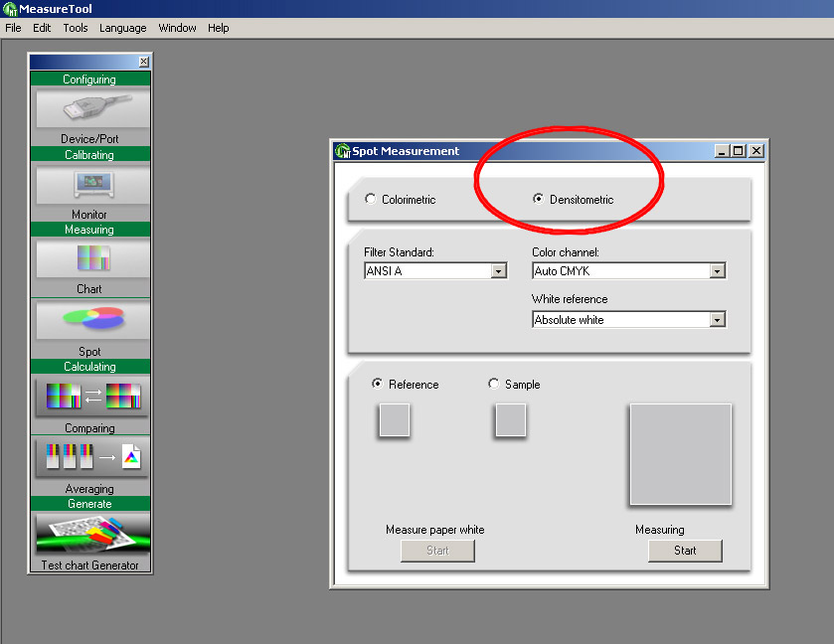
Task: Expand the White reference dropdown arrow
Action: click(x=717, y=320)
